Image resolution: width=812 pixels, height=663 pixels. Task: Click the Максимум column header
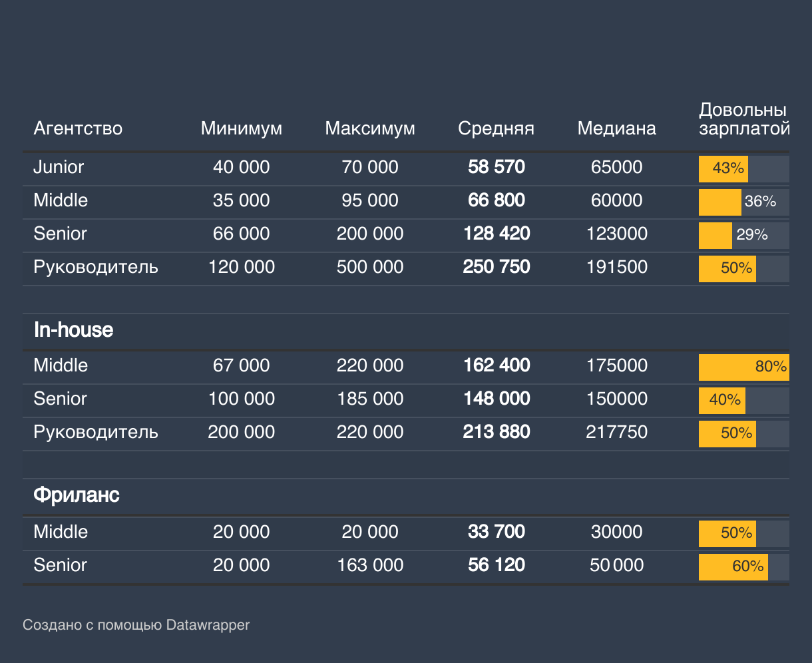370,128
